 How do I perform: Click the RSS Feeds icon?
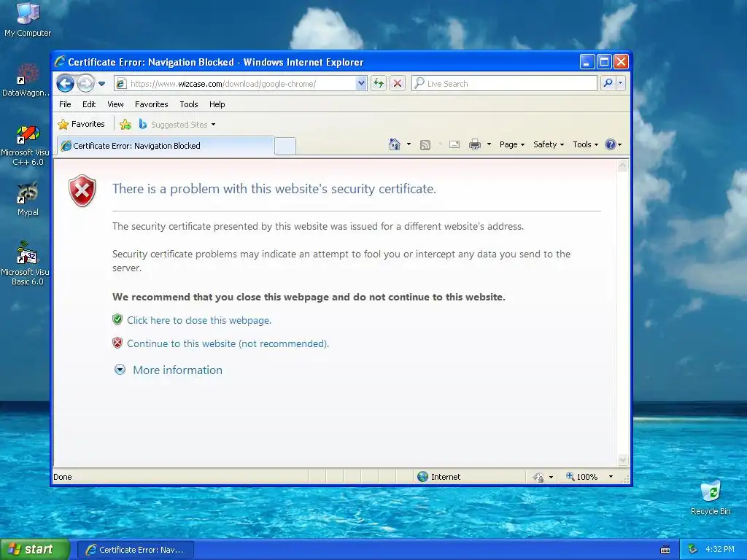point(425,145)
